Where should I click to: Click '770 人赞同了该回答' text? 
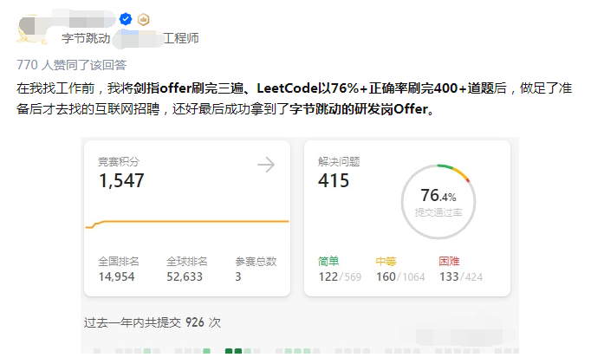(72, 65)
